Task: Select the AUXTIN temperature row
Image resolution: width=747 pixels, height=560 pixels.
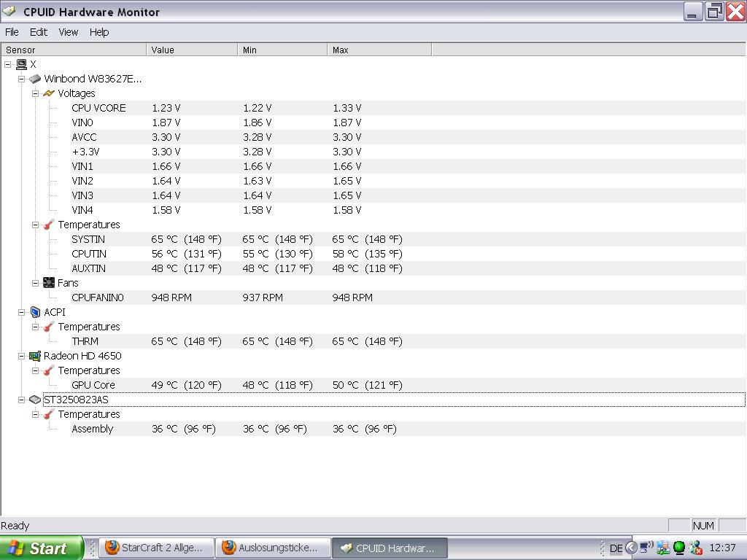Action: (x=408, y=268)
